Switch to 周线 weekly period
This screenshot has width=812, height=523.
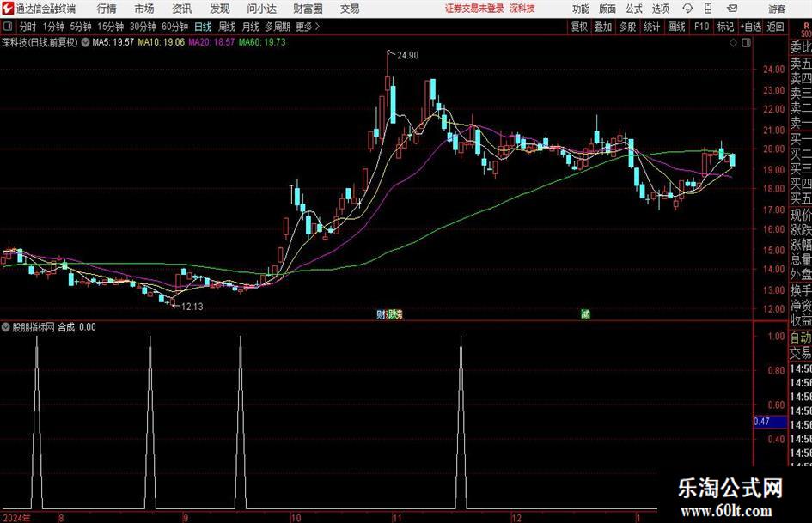[227, 27]
